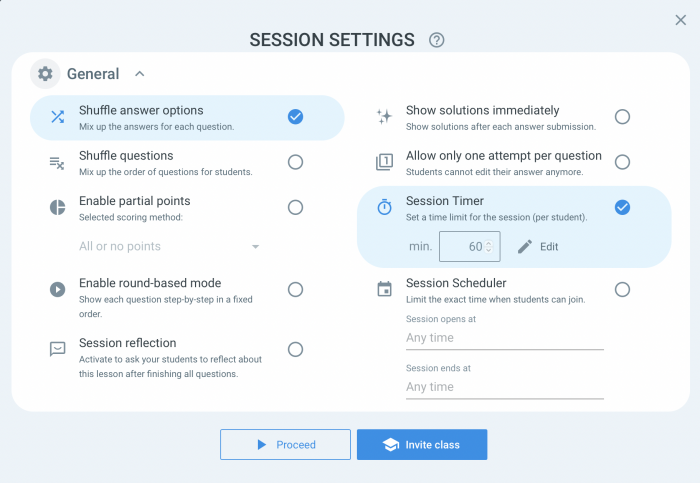Click the Session Scheduler calendar icon

[x=384, y=289]
